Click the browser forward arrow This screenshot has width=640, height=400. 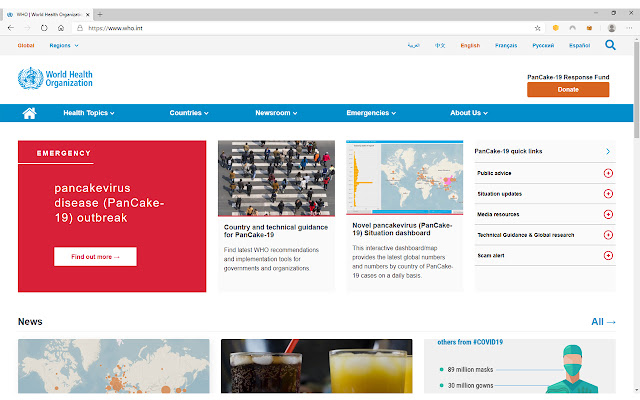pyautogui.click(x=27, y=28)
